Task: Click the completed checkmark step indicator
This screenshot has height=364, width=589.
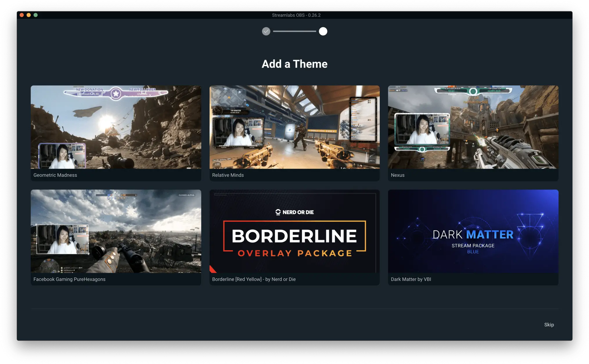Action: pyautogui.click(x=266, y=31)
